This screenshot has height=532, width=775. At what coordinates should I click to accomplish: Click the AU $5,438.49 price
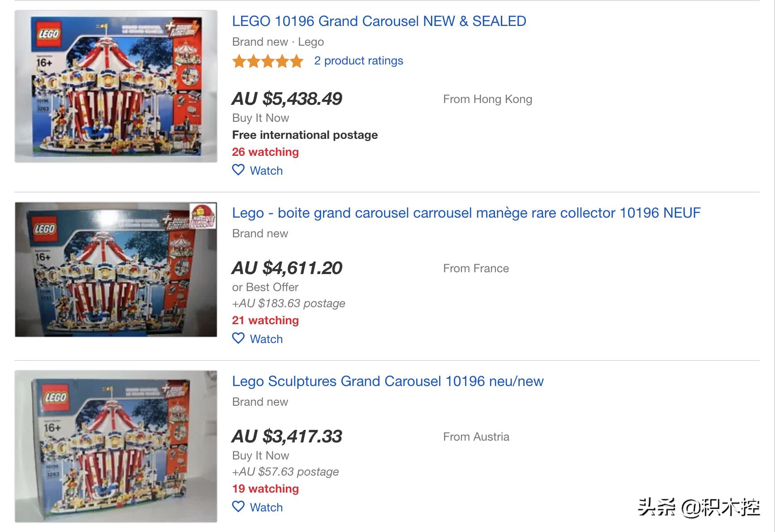pyautogui.click(x=287, y=99)
